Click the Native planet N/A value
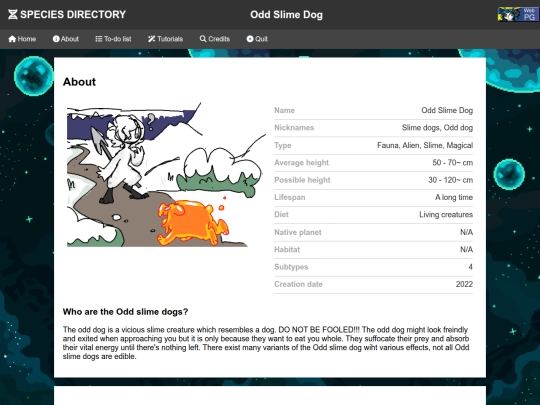This screenshot has width=540, height=405. (467, 232)
